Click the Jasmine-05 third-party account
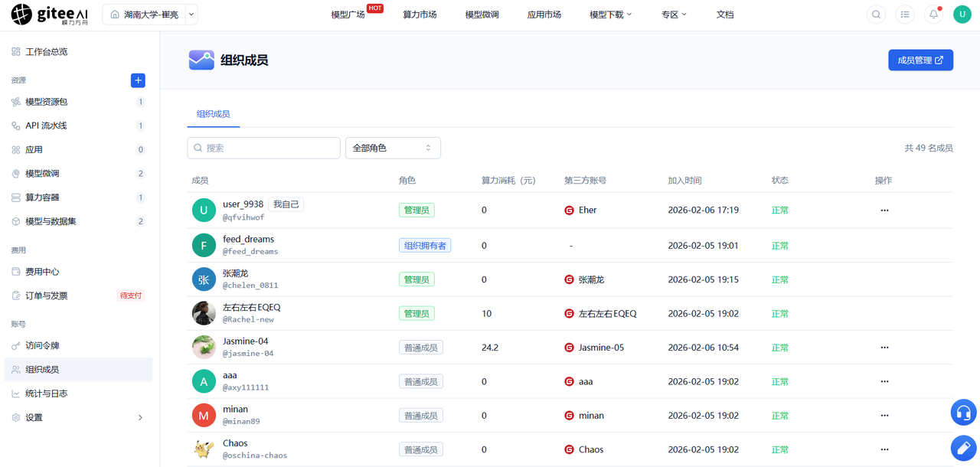980x467 pixels. click(x=594, y=348)
